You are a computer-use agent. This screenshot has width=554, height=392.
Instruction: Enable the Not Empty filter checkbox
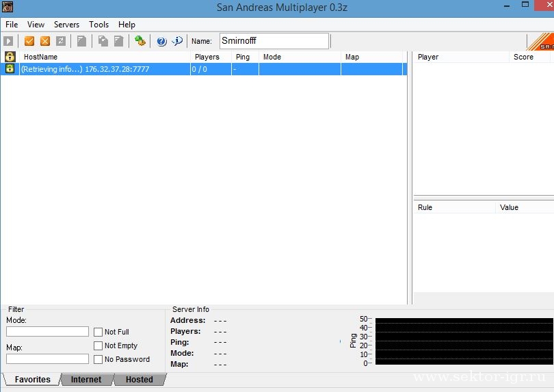98,345
